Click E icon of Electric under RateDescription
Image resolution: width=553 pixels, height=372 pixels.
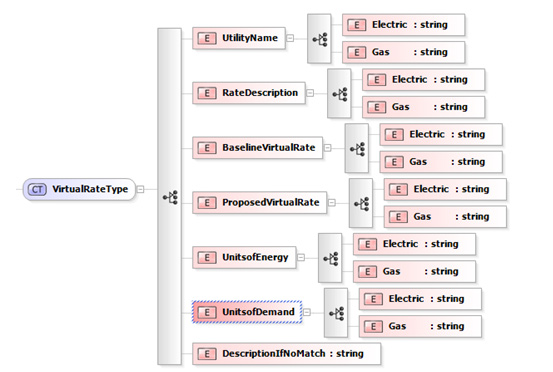(377, 80)
